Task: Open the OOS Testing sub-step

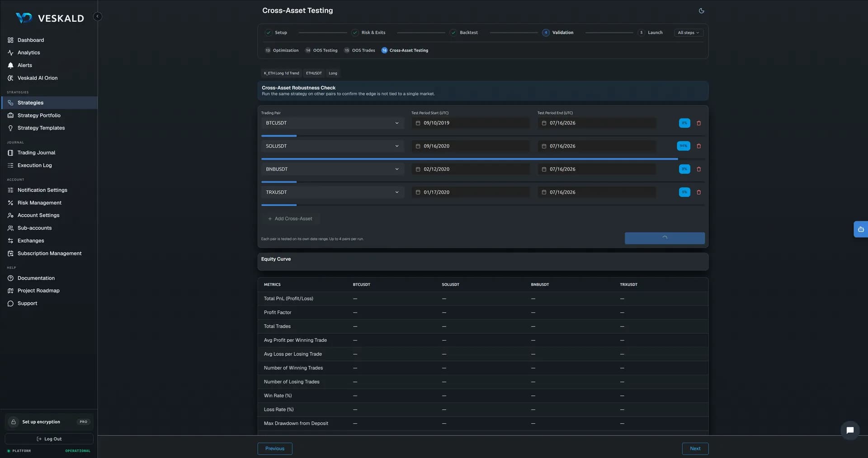Action: 321,50
